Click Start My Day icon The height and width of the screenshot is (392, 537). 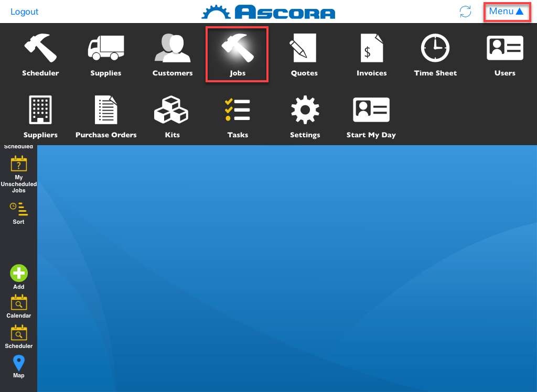pyautogui.click(x=371, y=111)
